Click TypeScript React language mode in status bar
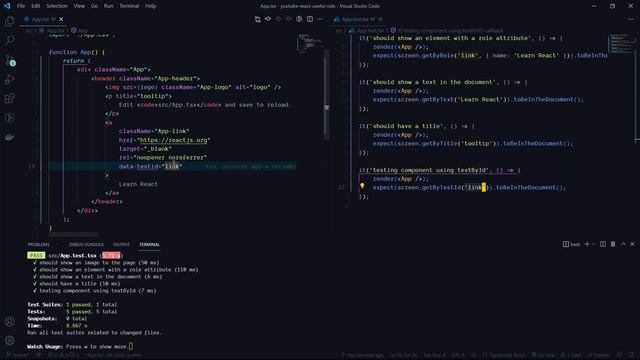Image resolution: width=640 pixels, height=360 pixels. pyautogui.click(x=507, y=355)
